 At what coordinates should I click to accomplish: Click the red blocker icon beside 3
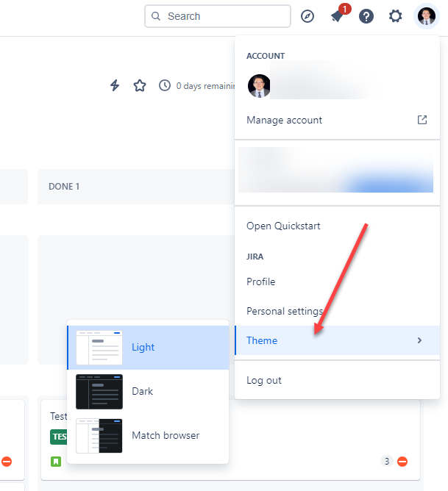402,462
